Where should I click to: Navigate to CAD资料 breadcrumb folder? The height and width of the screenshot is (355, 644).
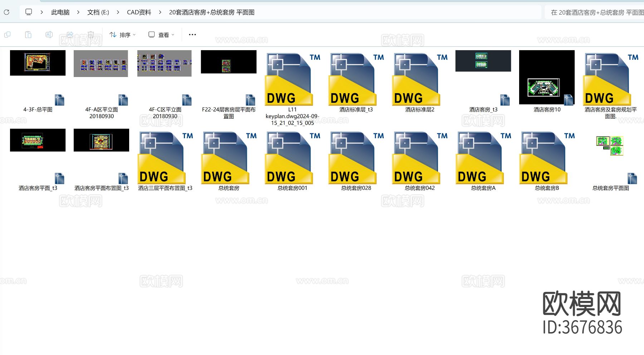pyautogui.click(x=139, y=12)
